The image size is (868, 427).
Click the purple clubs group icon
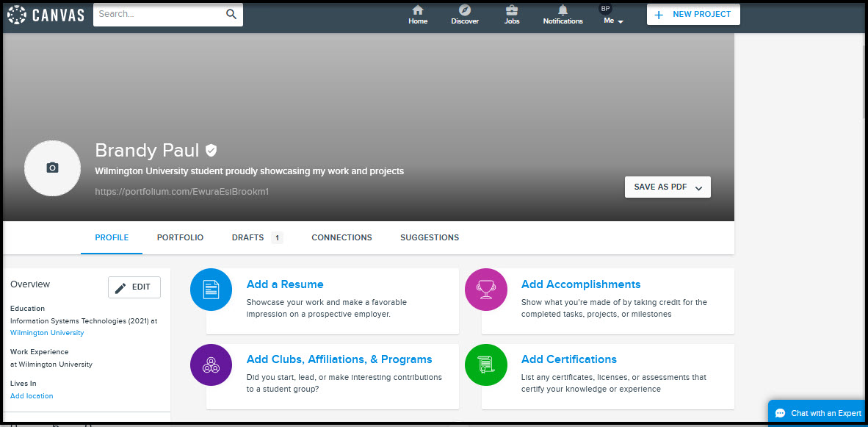coord(211,365)
